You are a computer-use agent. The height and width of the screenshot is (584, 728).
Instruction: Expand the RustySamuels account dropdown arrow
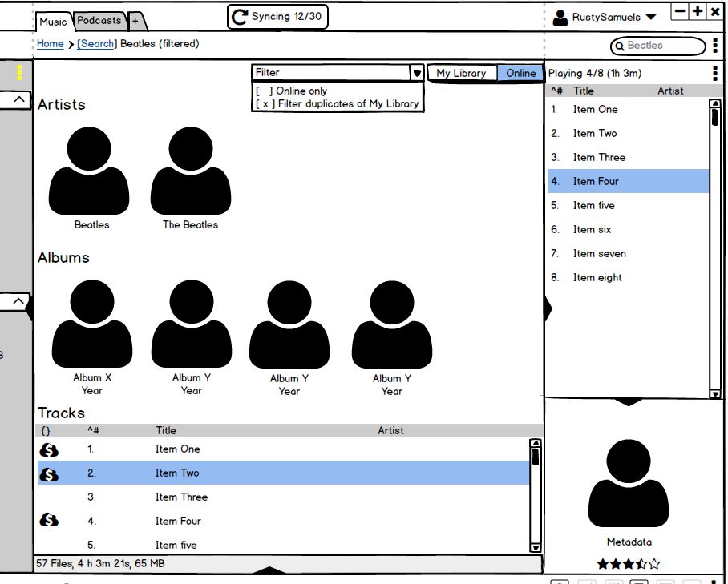[651, 17]
